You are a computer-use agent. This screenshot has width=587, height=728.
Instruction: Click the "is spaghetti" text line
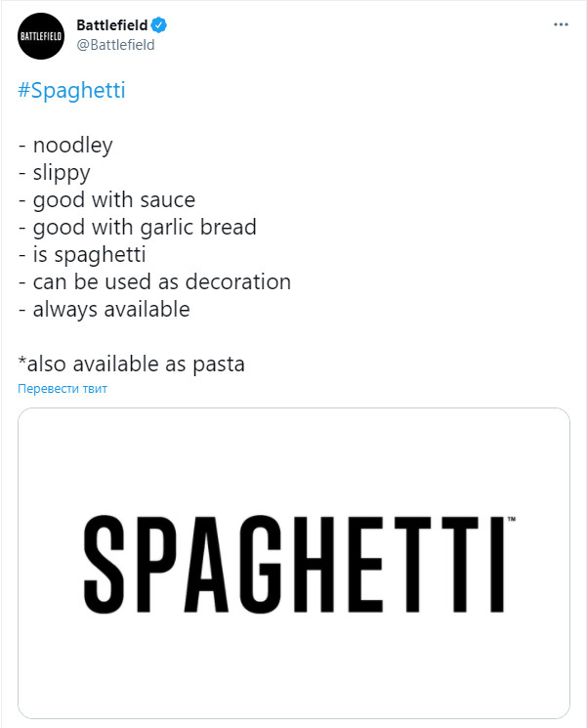(82, 255)
